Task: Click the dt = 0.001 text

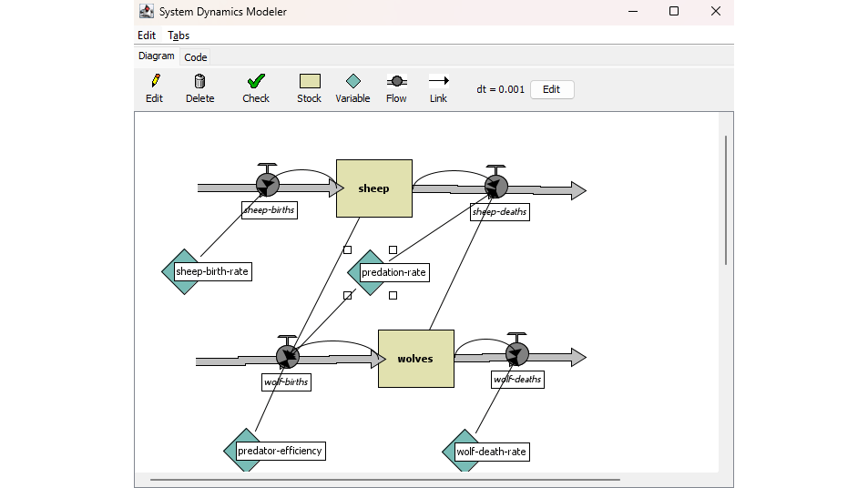Action: (500, 89)
